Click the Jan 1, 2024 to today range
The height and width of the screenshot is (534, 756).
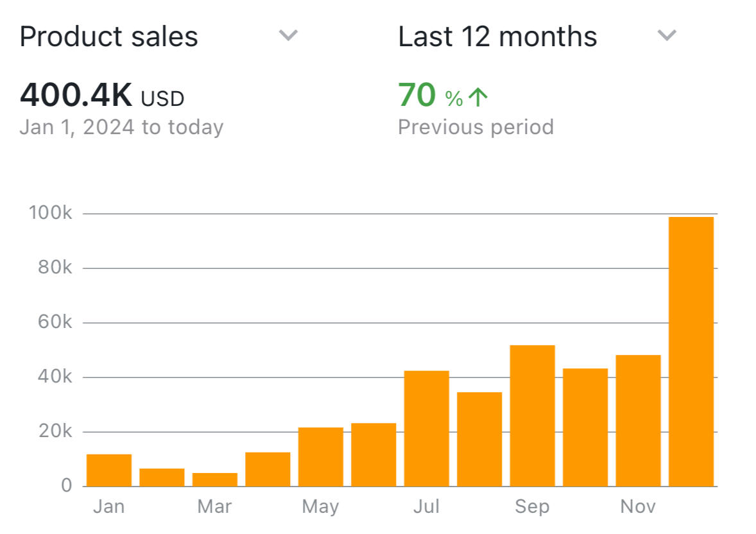tap(121, 127)
